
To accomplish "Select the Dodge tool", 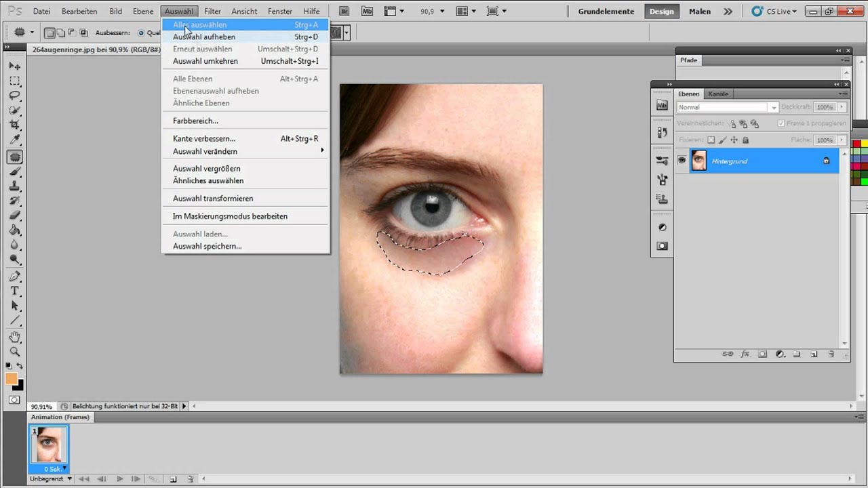I will coord(14,260).
